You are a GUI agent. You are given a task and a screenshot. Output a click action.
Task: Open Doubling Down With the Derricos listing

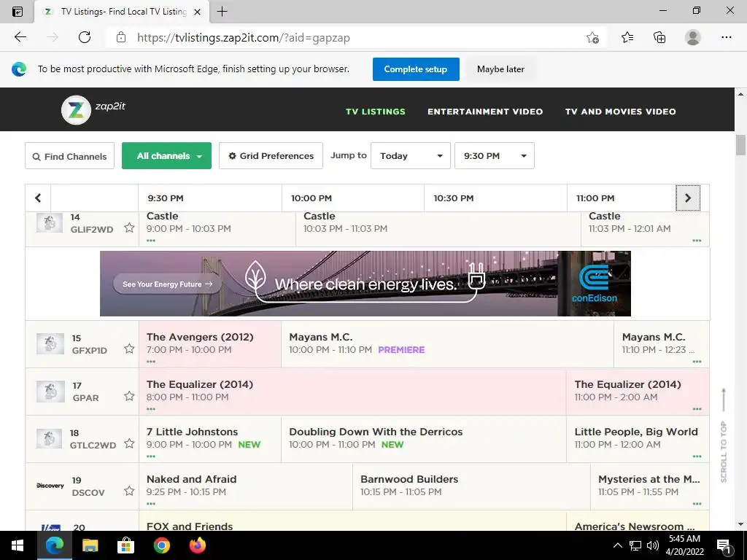[424, 438]
